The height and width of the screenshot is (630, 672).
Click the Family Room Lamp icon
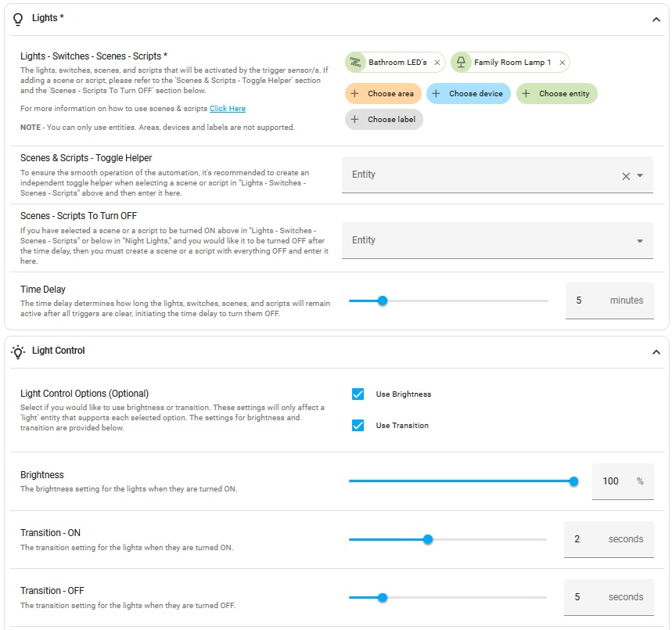[x=461, y=62]
